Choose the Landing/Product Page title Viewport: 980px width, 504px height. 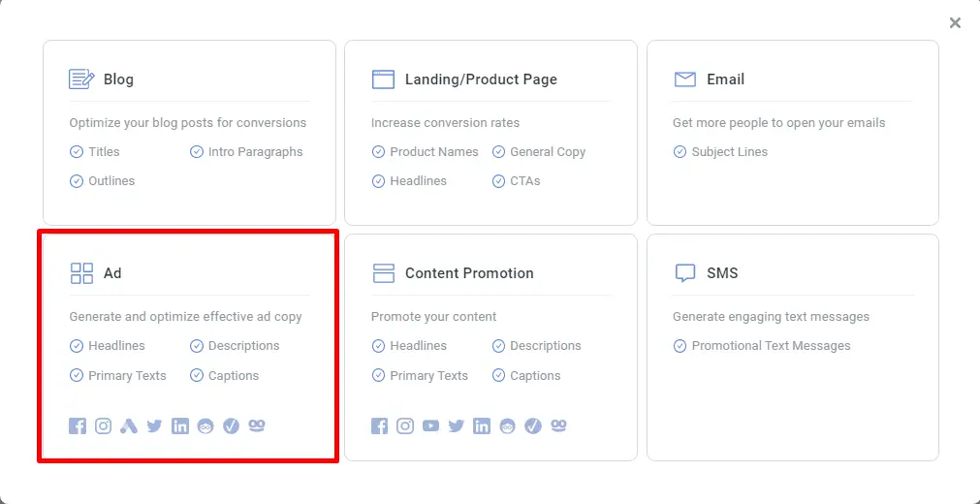point(481,79)
